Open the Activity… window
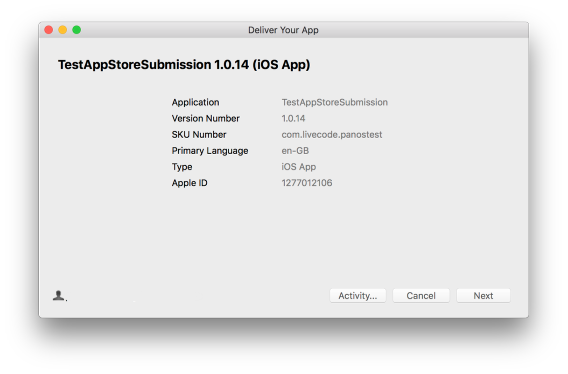 358,296
